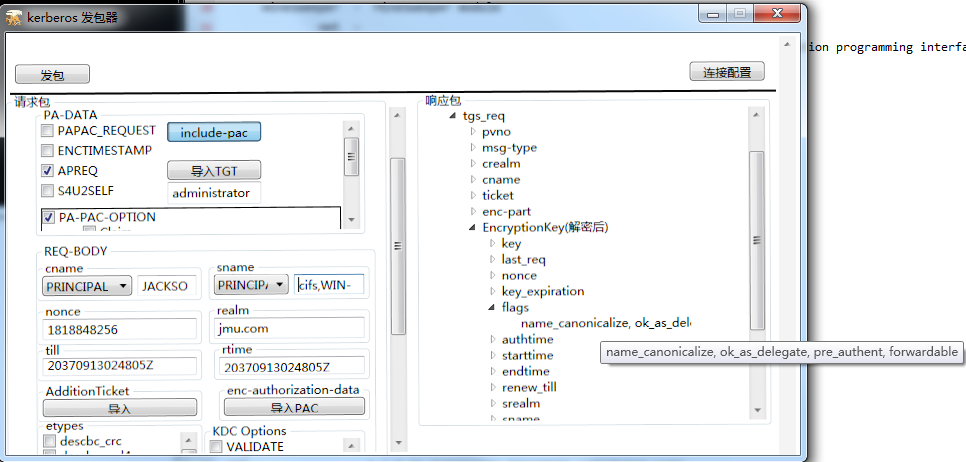Image resolution: width=966 pixels, height=462 pixels.
Task: Close the kerberos 发包器 window
Action: tap(777, 14)
